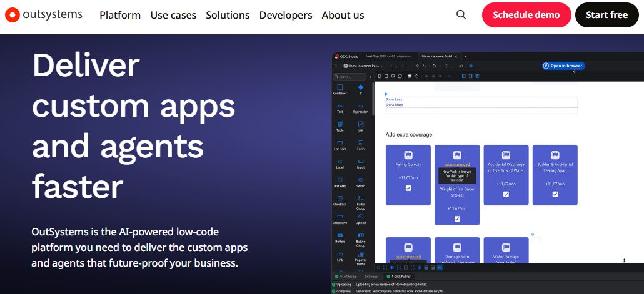Click the Show More link

[395, 105]
